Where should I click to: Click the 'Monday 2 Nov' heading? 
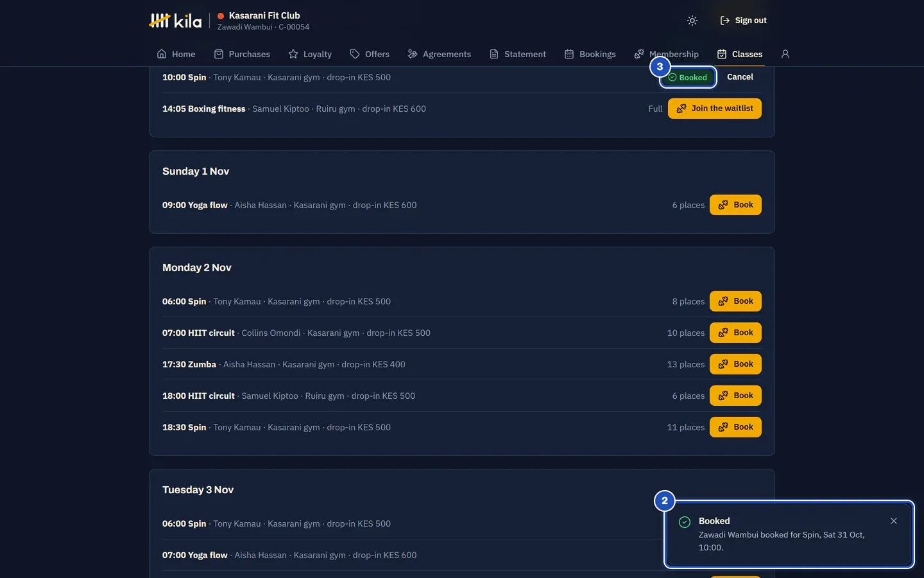[197, 268]
